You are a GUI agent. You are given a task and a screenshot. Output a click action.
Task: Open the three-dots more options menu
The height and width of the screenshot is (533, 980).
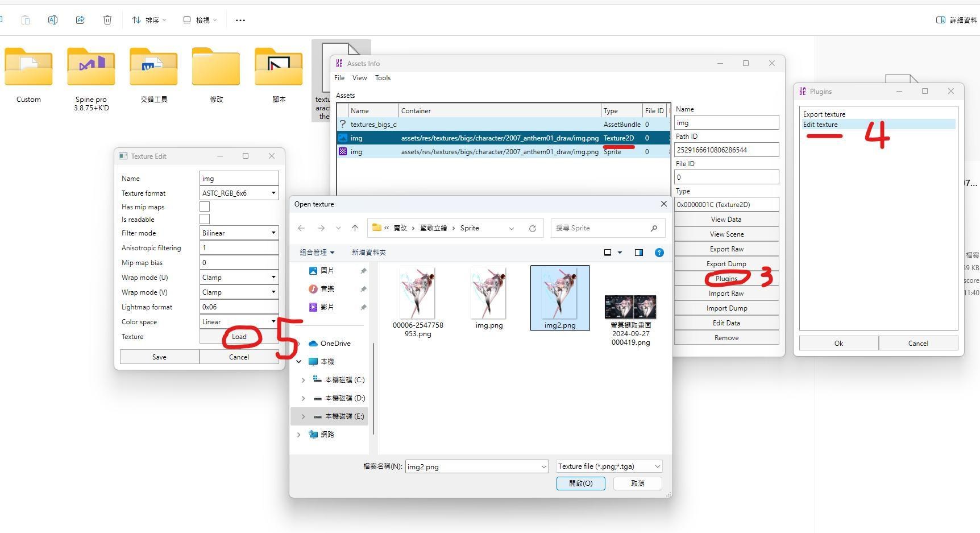click(240, 20)
